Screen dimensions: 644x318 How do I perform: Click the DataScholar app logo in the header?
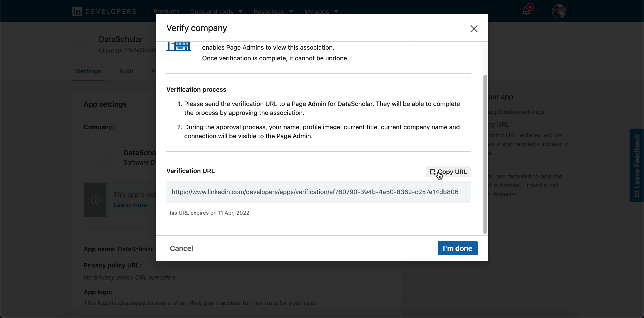click(83, 45)
